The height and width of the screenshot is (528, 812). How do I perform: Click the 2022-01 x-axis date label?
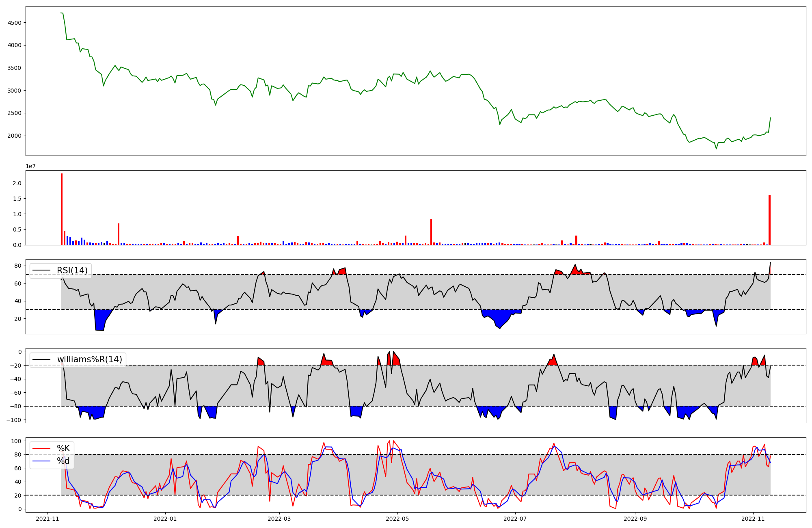pyautogui.click(x=166, y=519)
